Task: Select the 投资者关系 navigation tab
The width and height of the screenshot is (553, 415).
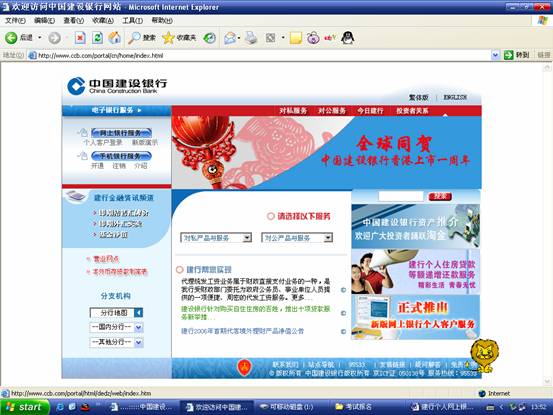Action: pyautogui.click(x=412, y=111)
